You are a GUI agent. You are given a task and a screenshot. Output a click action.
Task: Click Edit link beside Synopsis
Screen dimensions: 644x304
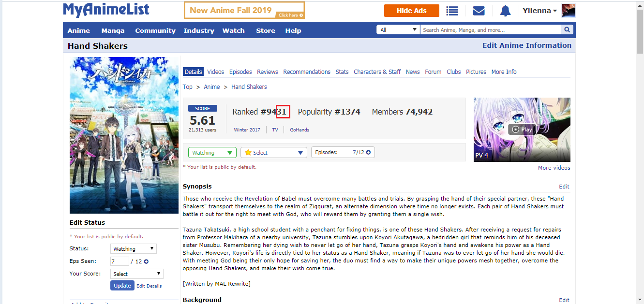pos(564,187)
